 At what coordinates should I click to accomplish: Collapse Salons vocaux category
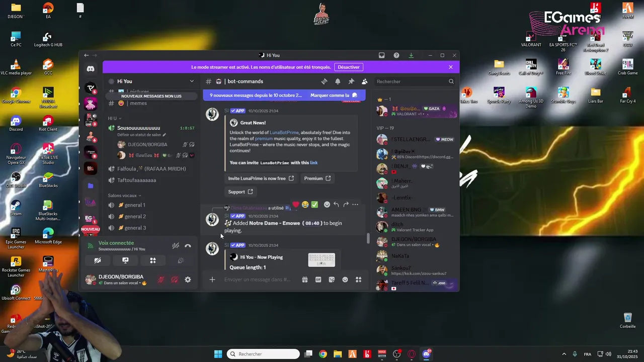pyautogui.click(x=124, y=196)
